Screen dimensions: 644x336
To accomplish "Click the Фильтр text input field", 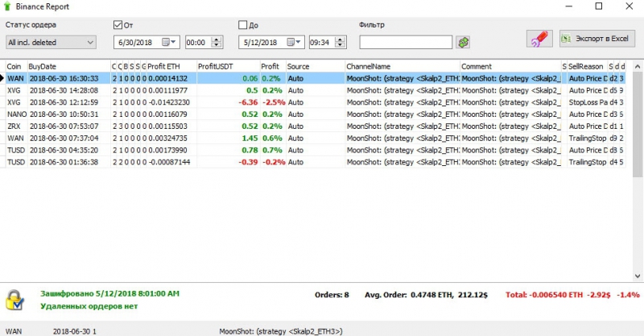I will click(x=406, y=42).
